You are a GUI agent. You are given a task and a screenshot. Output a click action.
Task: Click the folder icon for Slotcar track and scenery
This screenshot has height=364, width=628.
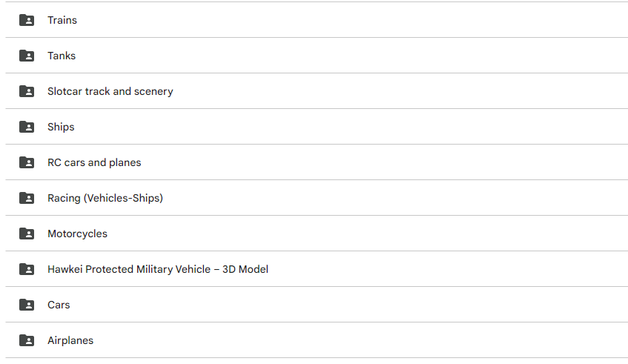pyautogui.click(x=27, y=91)
